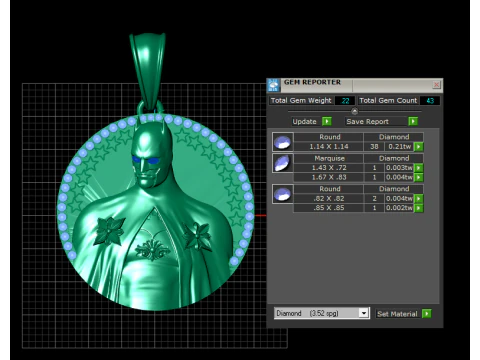Click green arrow on 0.21tw row
Image resolution: width=480 pixels, height=360 pixels.
419,147
